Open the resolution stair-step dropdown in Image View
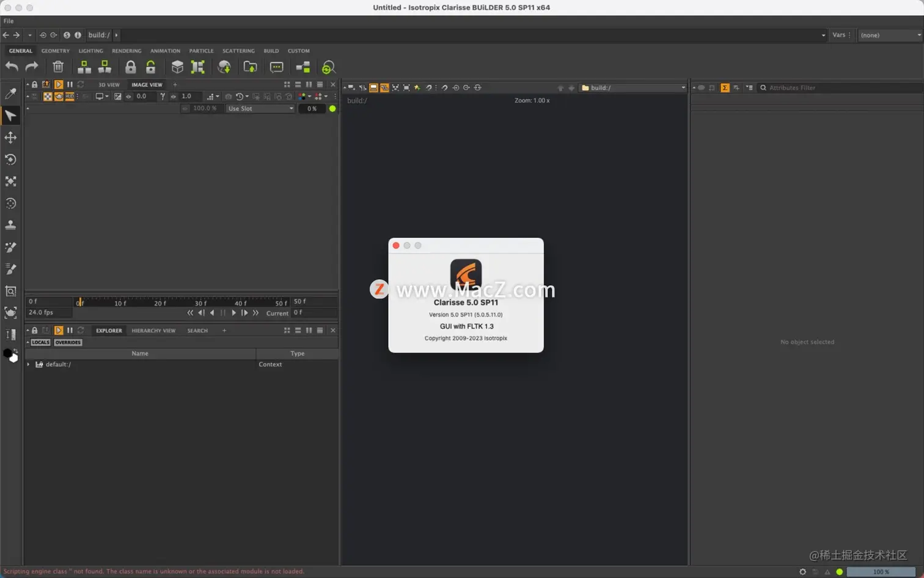Viewport: 924px width, 578px height. tap(213, 97)
